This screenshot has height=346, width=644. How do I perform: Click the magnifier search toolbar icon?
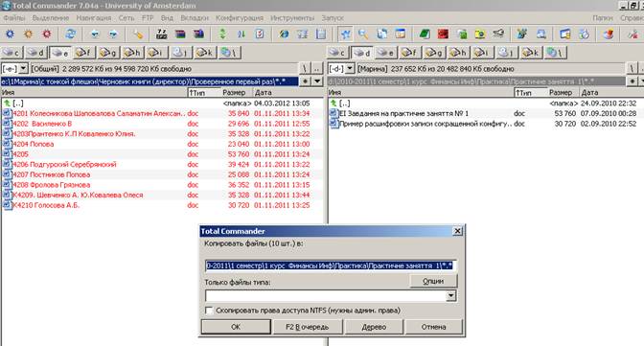click(363, 35)
